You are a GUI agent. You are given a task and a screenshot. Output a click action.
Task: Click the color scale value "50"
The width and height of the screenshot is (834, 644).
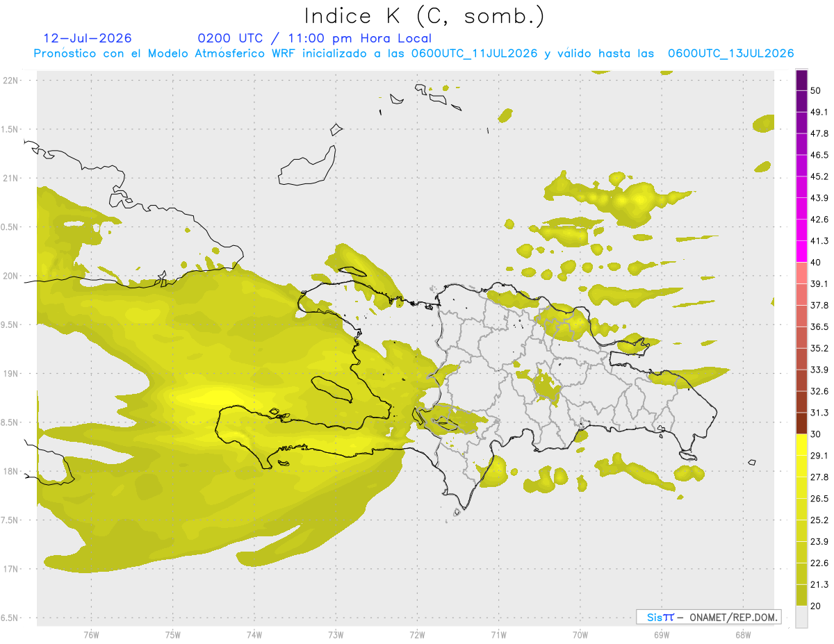(816, 90)
